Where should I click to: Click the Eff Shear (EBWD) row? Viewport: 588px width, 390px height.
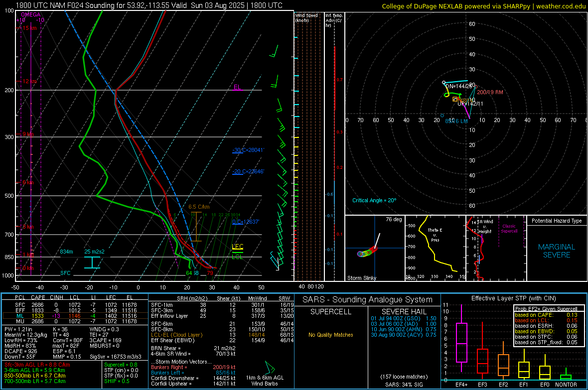click(x=222, y=340)
